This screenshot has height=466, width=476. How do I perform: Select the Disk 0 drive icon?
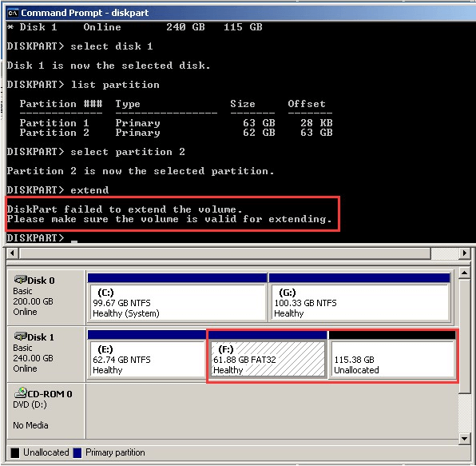coord(21,280)
